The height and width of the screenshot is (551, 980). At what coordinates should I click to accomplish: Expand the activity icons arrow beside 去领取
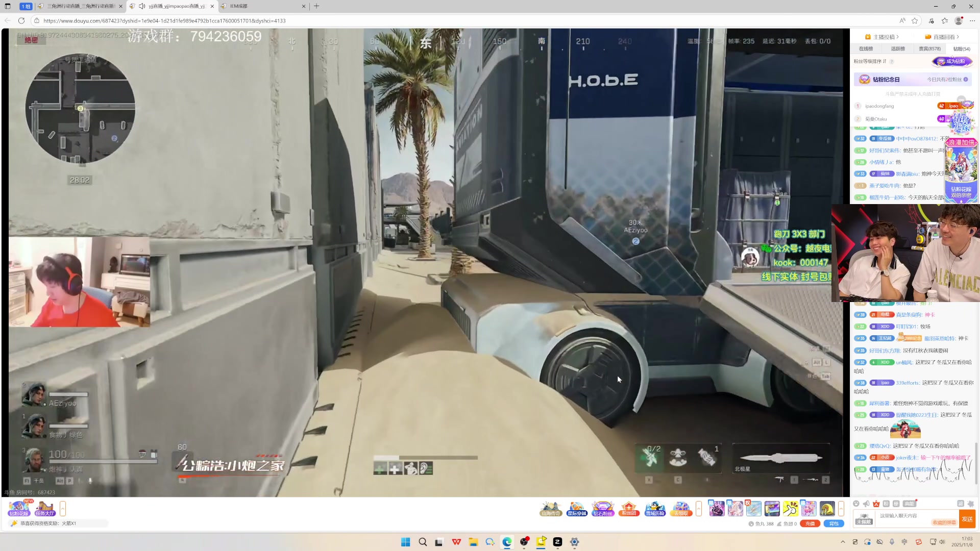coord(699,509)
